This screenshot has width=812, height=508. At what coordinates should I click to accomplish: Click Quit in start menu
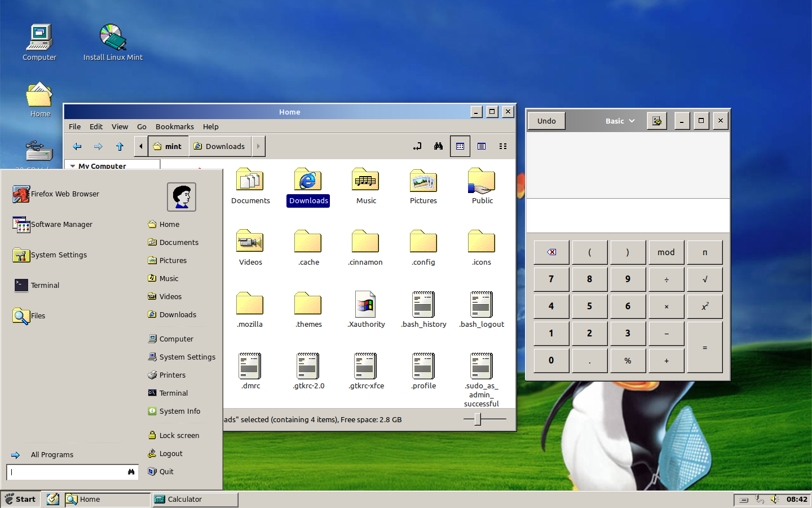point(161,471)
